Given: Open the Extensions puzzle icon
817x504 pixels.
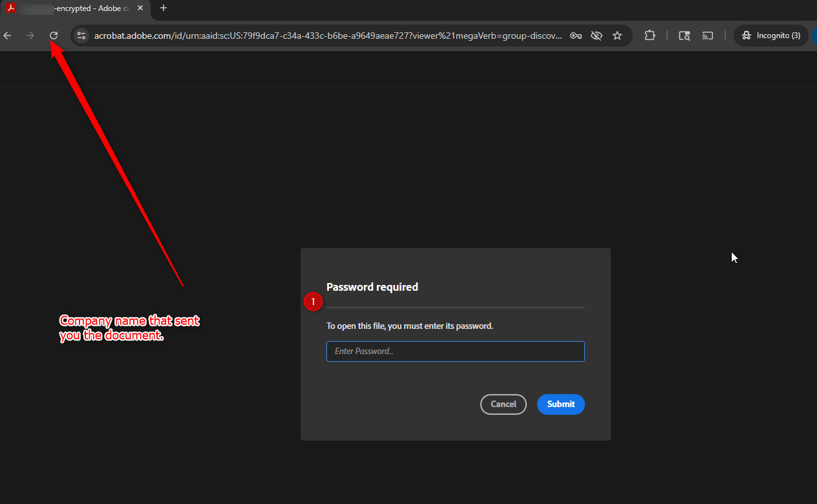Looking at the screenshot, I should click(650, 36).
